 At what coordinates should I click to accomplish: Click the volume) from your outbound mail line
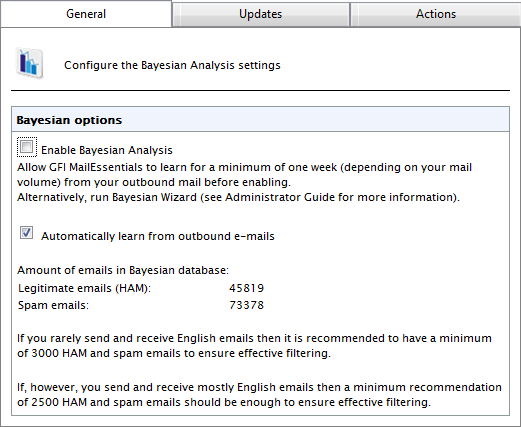154,183
